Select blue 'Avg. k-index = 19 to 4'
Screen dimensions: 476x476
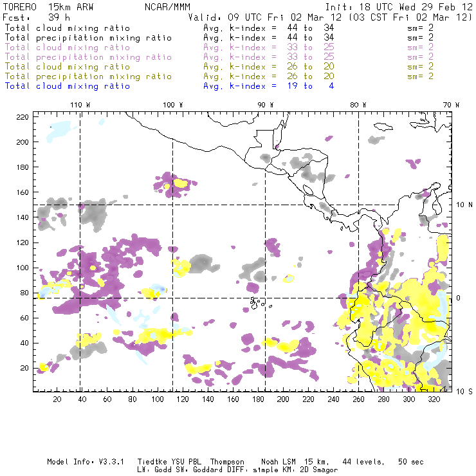pyautogui.click(x=269, y=86)
